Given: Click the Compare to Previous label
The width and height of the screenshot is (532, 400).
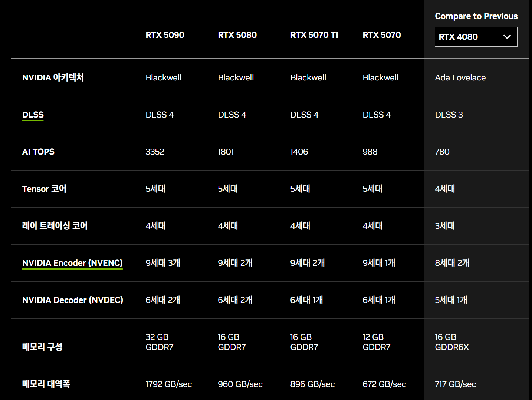Looking at the screenshot, I should [476, 16].
